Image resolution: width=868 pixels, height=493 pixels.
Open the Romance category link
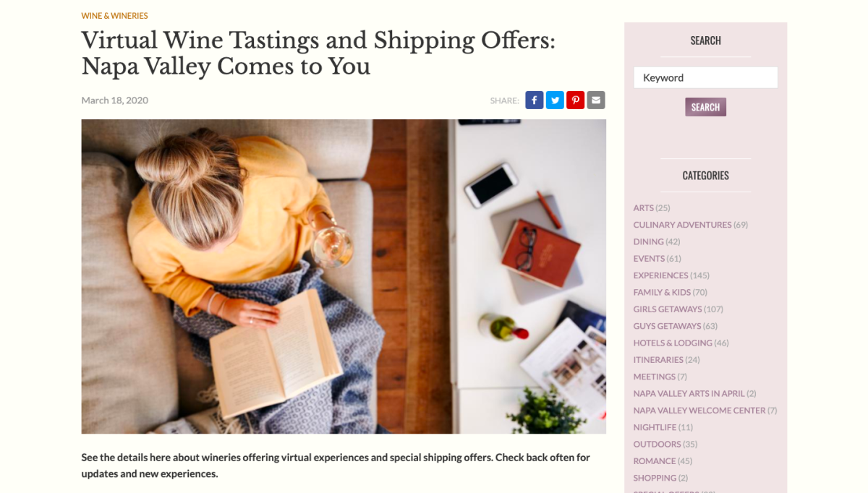click(x=655, y=461)
